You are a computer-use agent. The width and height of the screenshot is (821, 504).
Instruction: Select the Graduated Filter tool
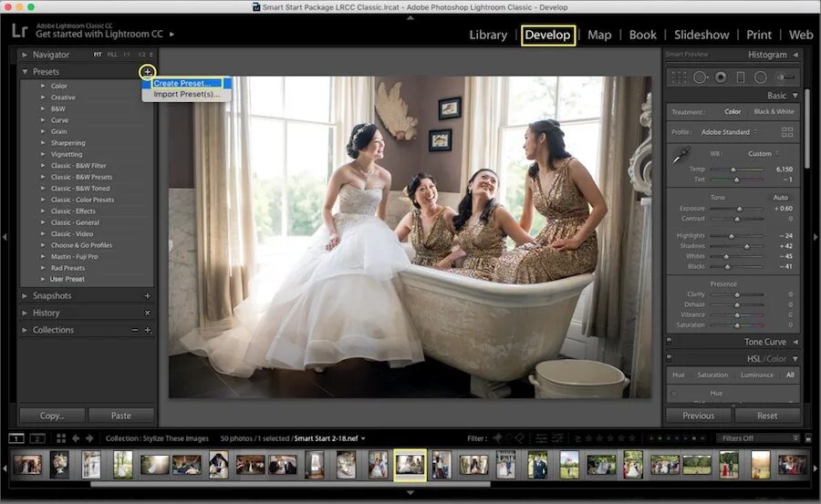[x=741, y=77]
